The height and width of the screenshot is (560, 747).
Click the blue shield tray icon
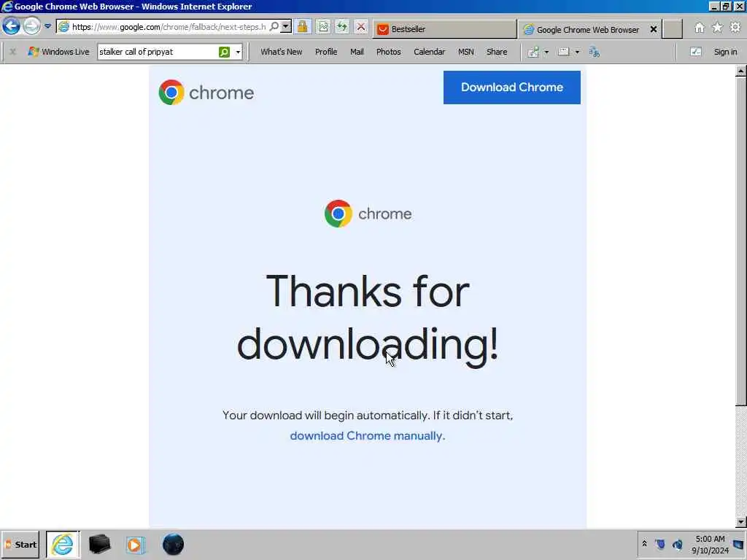point(660,544)
